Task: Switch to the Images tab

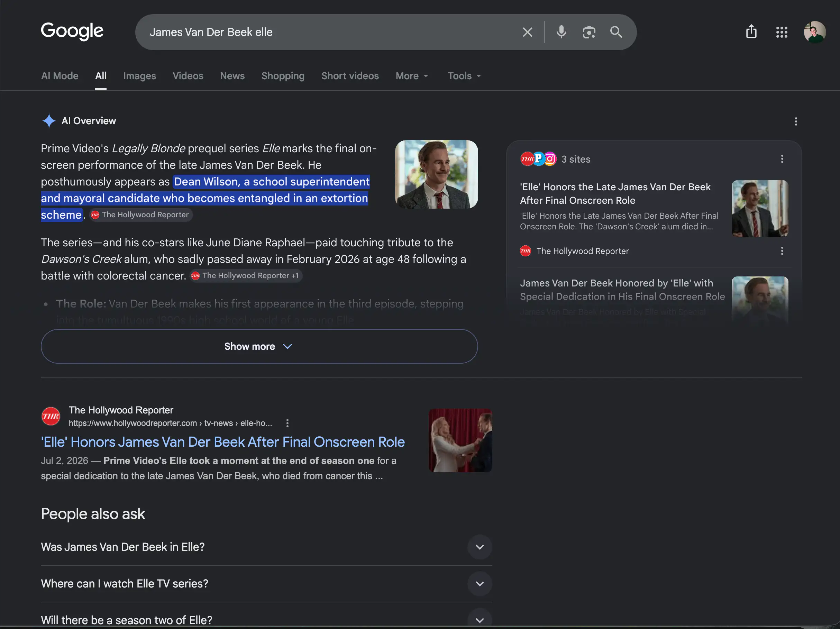Action: [139, 76]
